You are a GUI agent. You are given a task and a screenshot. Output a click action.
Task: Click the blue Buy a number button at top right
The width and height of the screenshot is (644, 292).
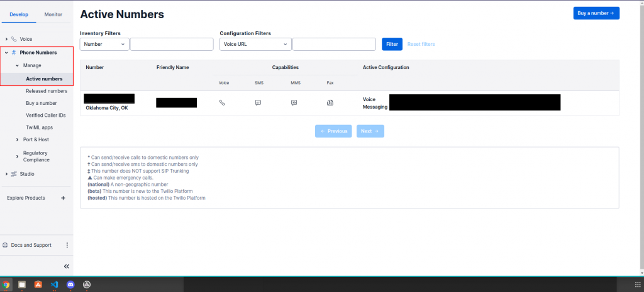[596, 13]
